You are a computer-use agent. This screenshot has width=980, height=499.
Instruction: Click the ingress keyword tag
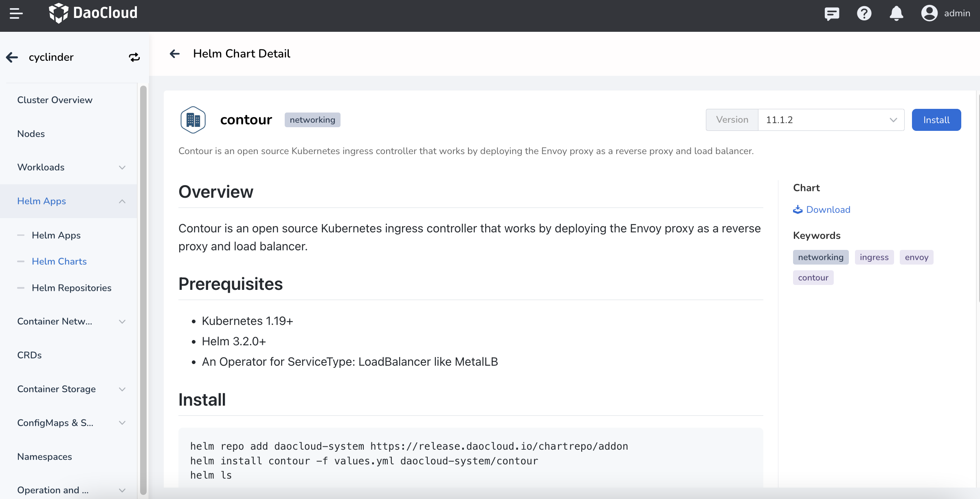[x=874, y=257]
